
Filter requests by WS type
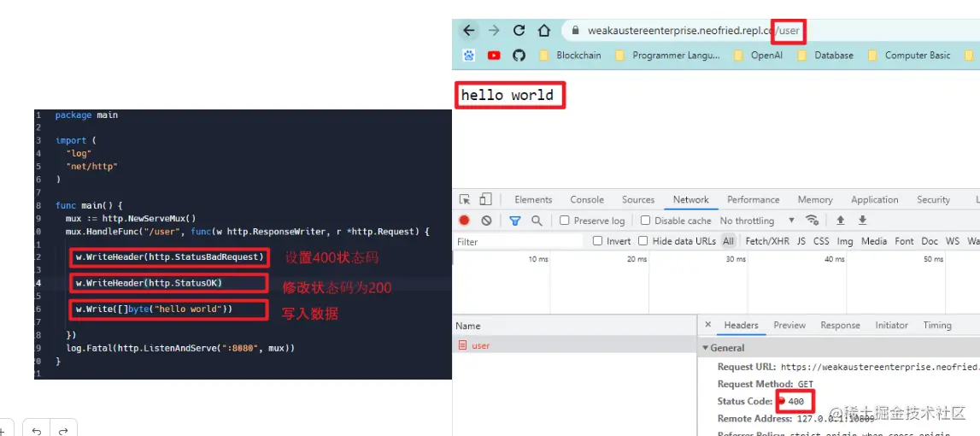tap(953, 241)
